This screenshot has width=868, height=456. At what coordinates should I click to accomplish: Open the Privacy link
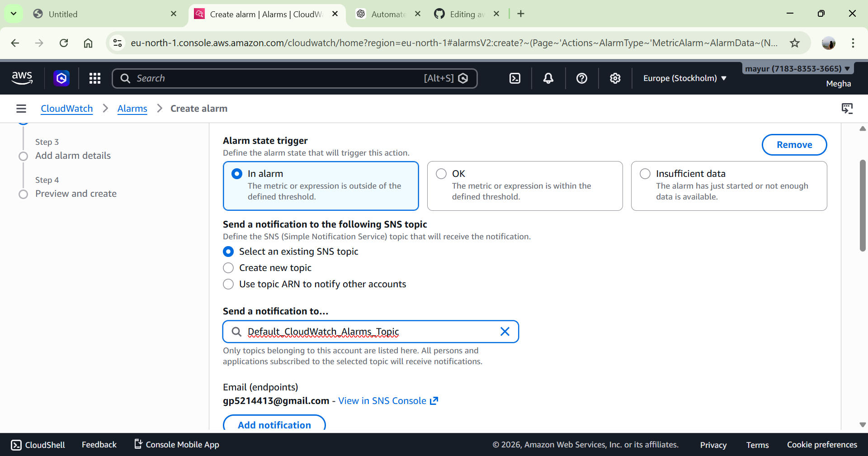(x=713, y=445)
